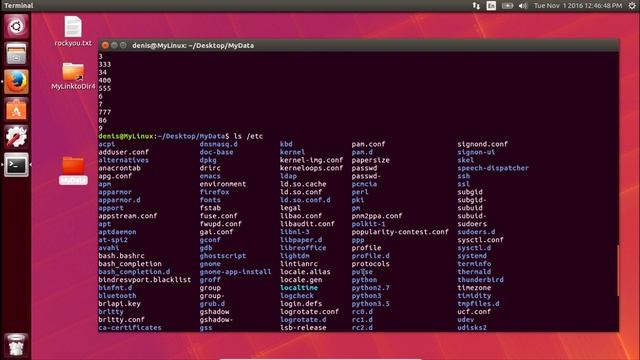Screen dimensions: 640x360
Task: Open network connections indicator in top panel
Action: 476,6
